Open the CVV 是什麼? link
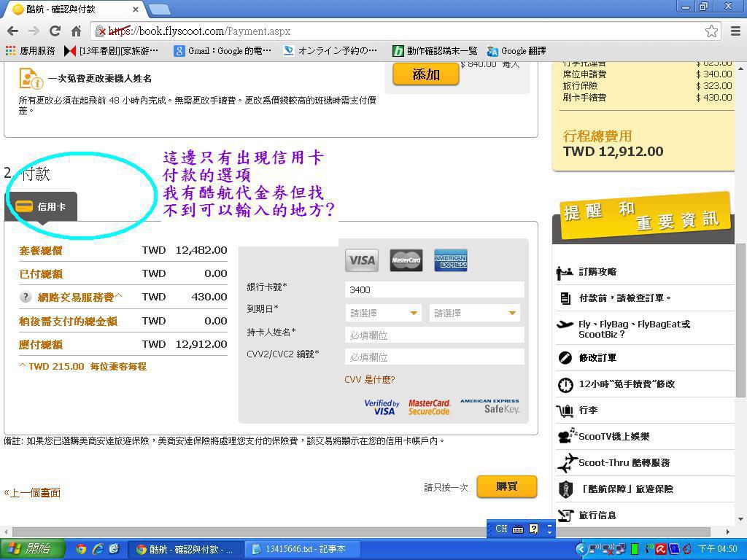 [x=370, y=379]
